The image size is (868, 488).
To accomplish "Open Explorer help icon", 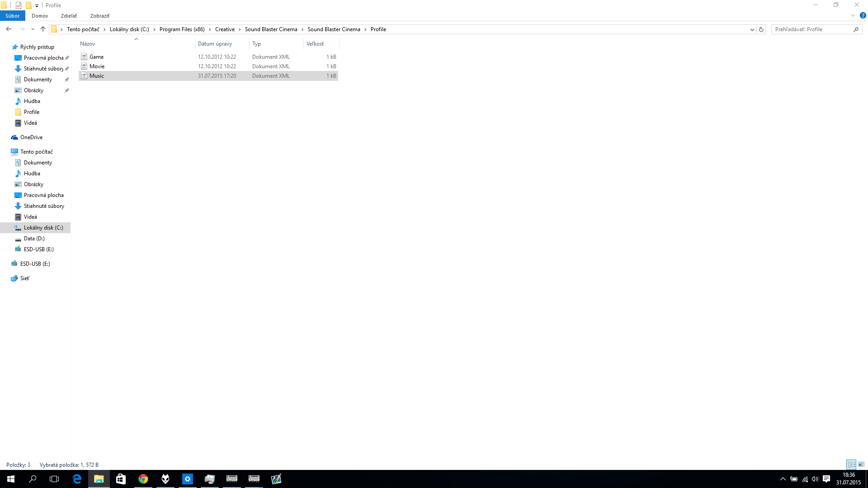I will (x=863, y=16).
